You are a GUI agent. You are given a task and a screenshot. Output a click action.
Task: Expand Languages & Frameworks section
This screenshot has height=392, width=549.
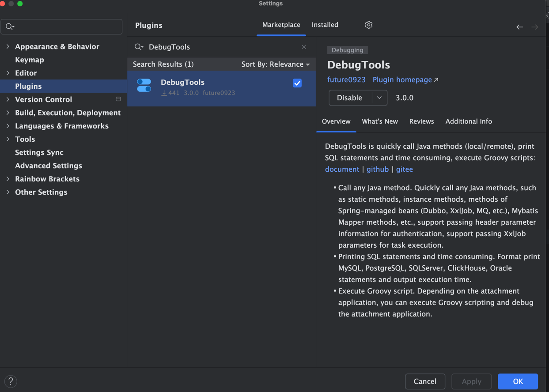[x=8, y=126]
